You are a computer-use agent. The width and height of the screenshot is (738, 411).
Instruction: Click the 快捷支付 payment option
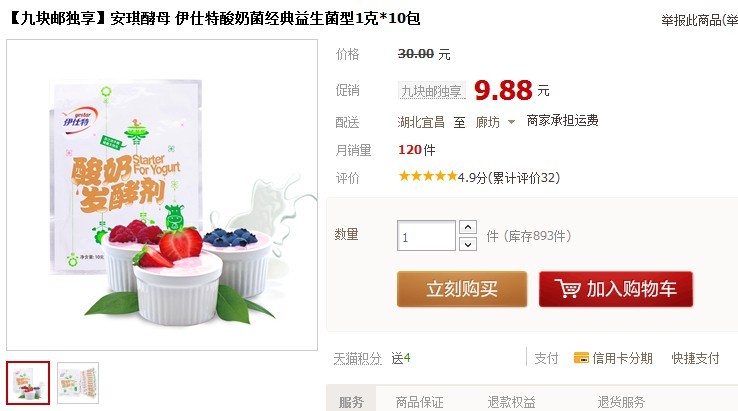(x=695, y=358)
